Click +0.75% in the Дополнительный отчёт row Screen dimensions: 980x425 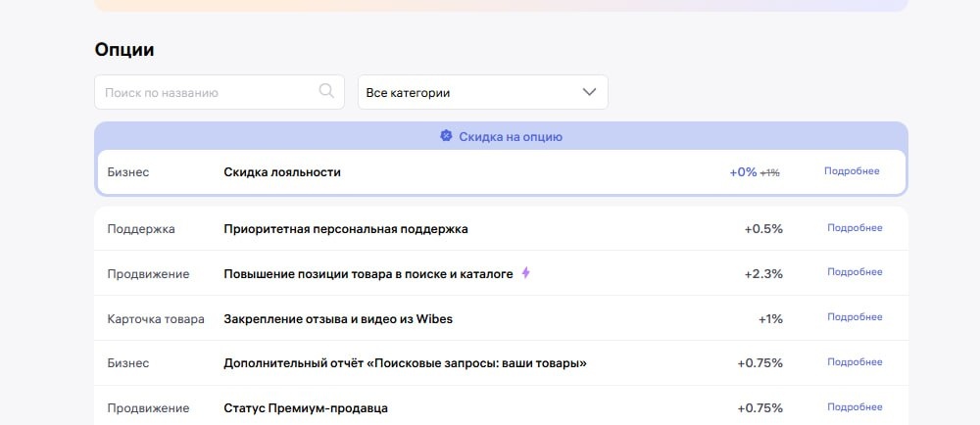click(x=760, y=363)
